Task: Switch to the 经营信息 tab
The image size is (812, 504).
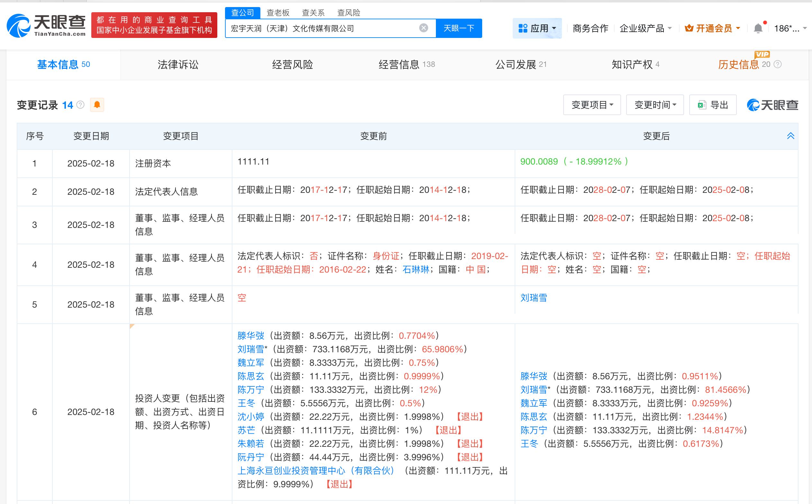Action: 399,64
